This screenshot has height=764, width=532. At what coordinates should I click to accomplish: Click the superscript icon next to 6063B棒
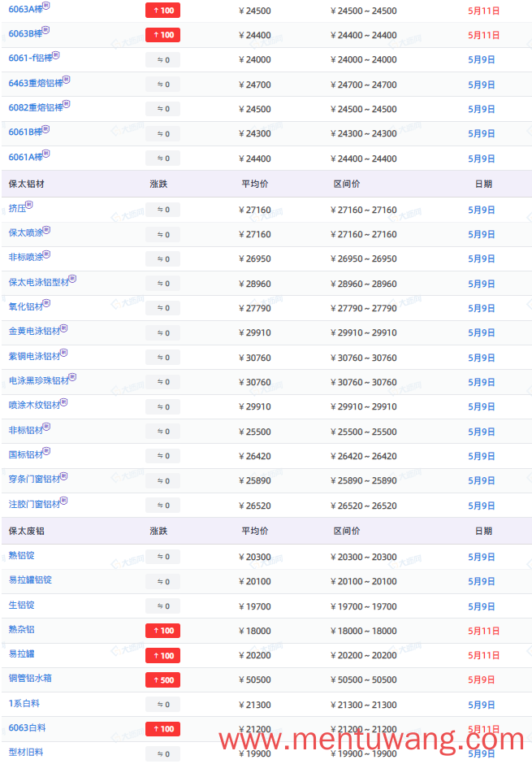pos(46,30)
